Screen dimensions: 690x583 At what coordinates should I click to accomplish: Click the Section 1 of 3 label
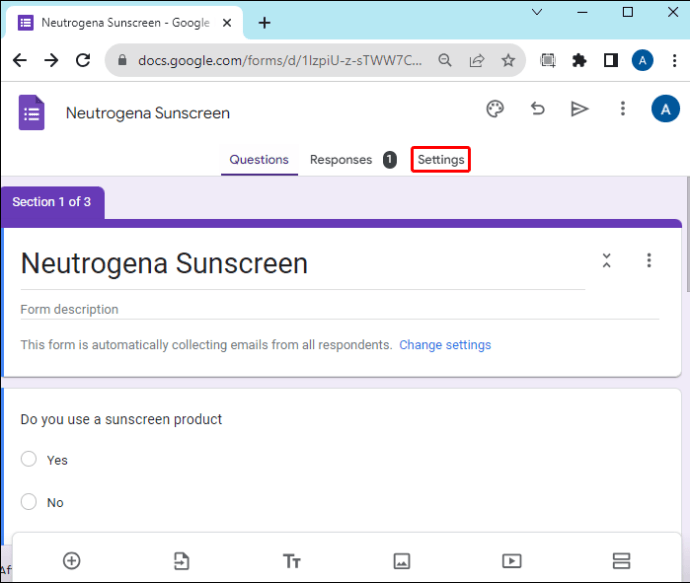[51, 202]
